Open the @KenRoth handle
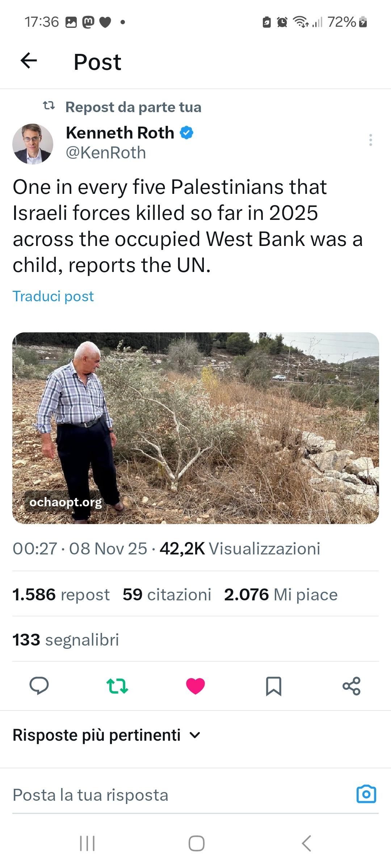Image resolution: width=391 pixels, height=868 pixels. click(x=106, y=153)
